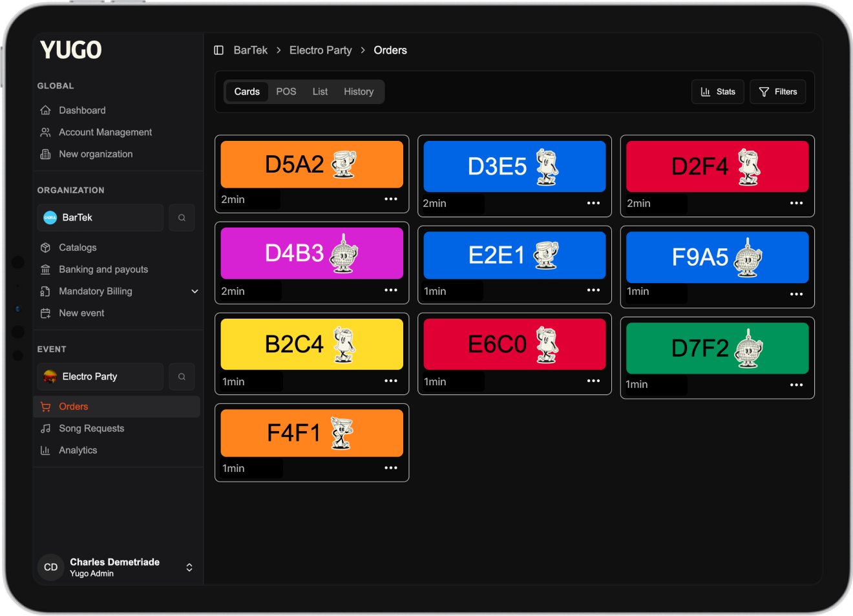Screen dimensions: 853x616
Task: Click the Banking and payouts bank icon
Action: [45, 270]
